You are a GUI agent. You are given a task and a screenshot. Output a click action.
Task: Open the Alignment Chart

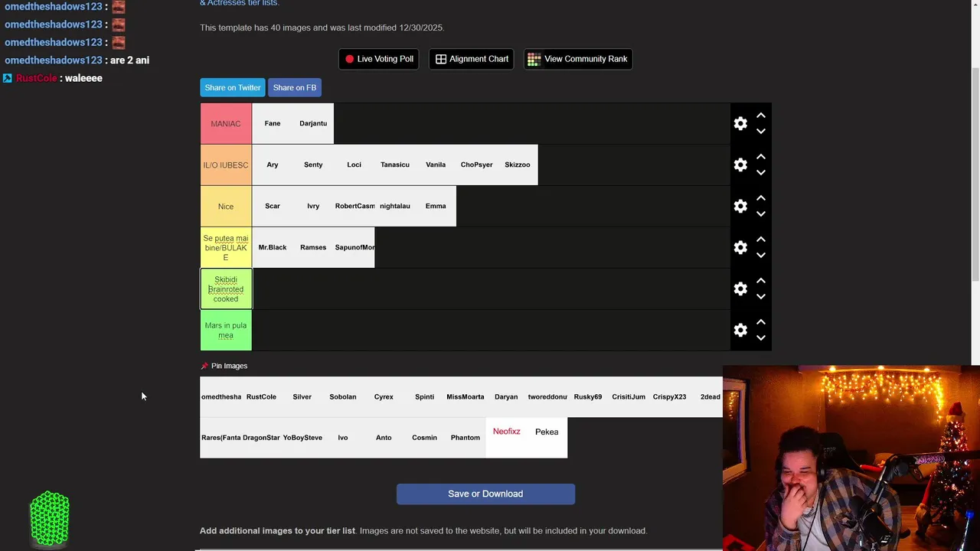[472, 59]
